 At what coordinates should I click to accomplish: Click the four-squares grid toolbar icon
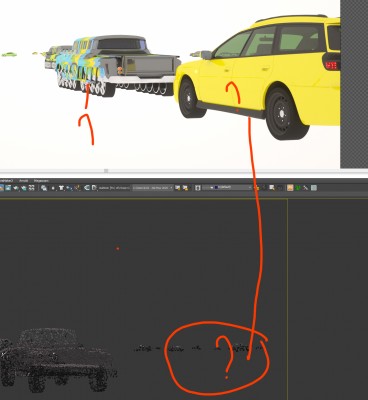pyautogui.click(x=31, y=188)
